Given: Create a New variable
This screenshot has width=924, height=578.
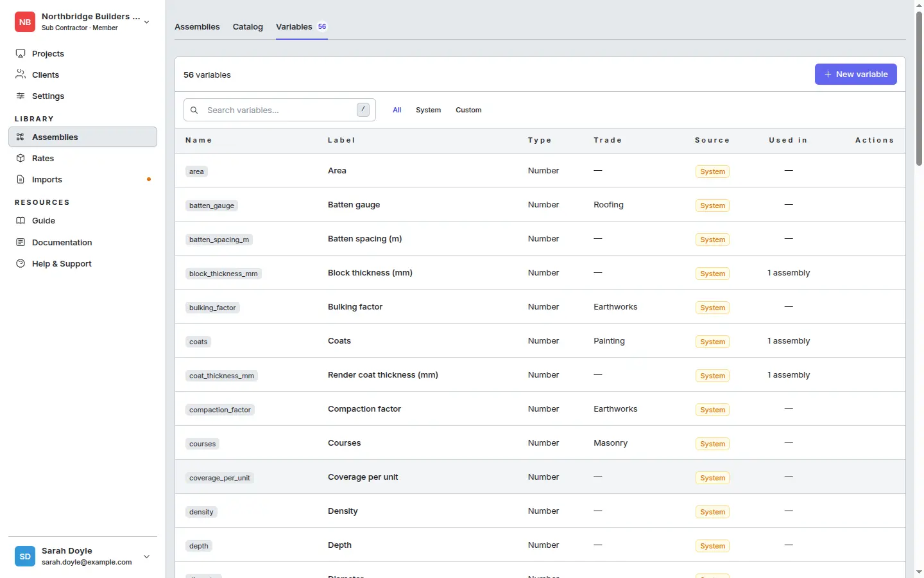Looking at the screenshot, I should pos(856,74).
